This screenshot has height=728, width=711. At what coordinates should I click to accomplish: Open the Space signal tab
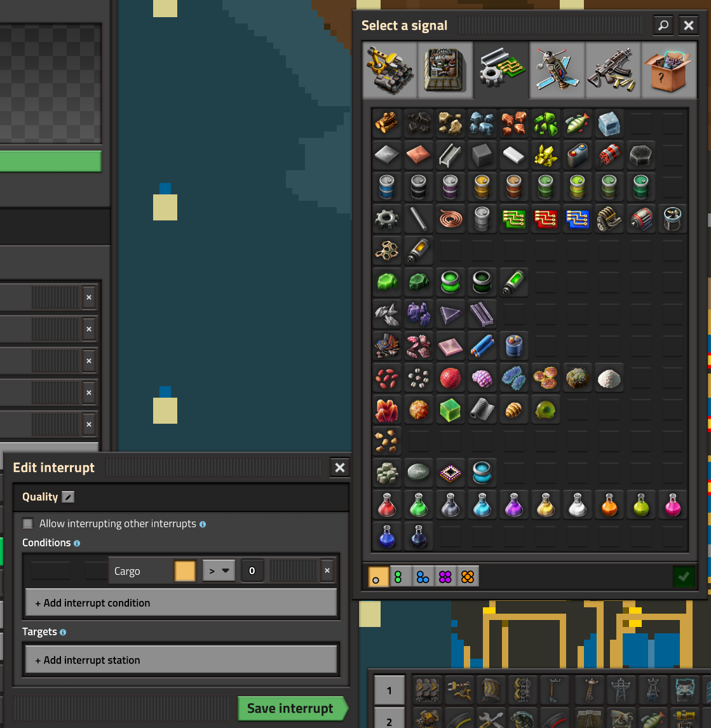[x=557, y=70]
